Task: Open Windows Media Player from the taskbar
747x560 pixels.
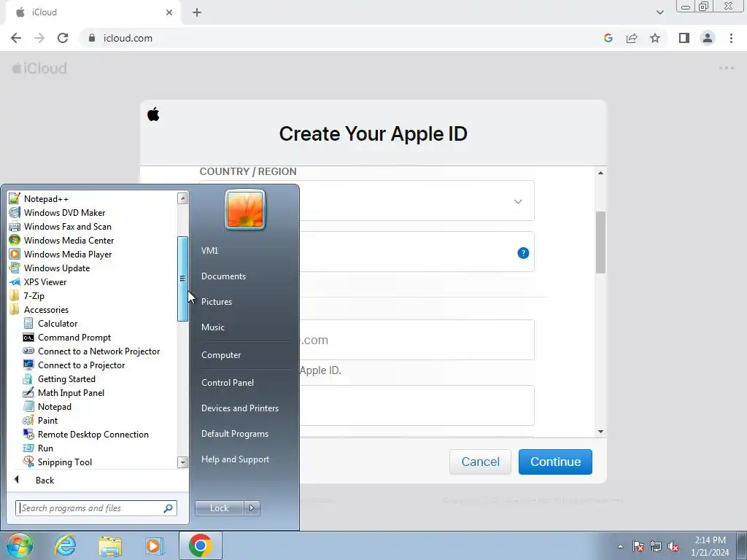Action: [x=155, y=545]
